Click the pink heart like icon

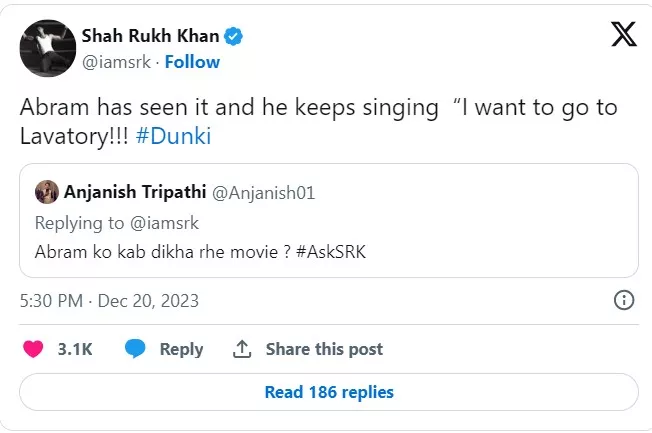tap(33, 349)
